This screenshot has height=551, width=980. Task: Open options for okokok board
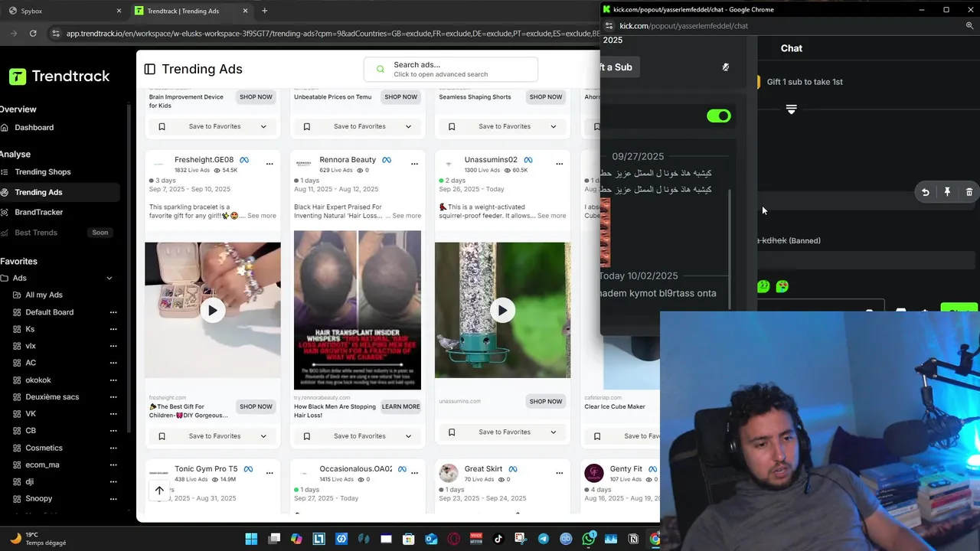113,380
